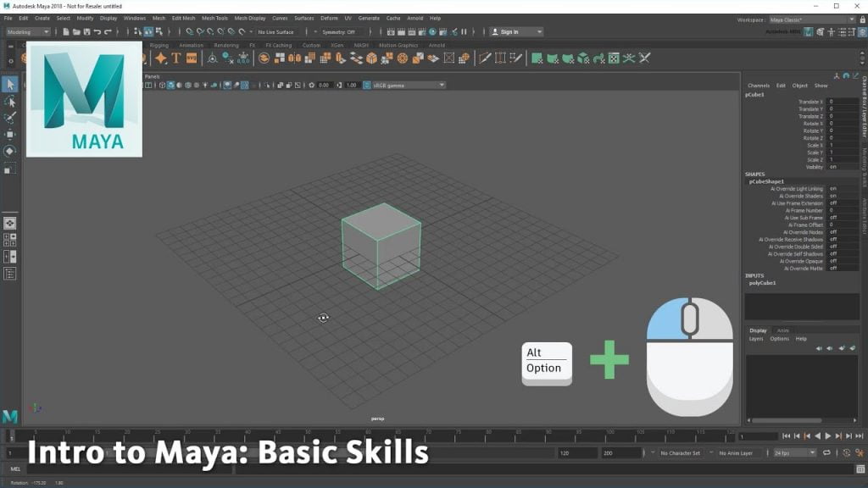Open the Deform menu
The image size is (868, 488).
329,19
